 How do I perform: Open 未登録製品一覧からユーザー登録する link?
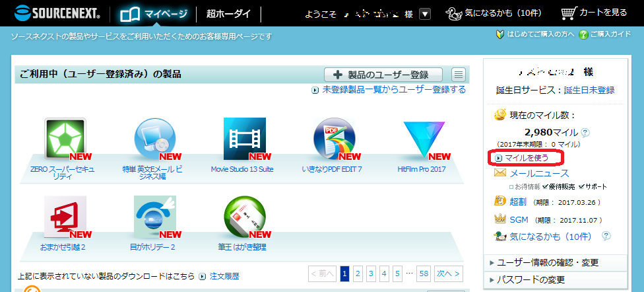[x=394, y=90]
